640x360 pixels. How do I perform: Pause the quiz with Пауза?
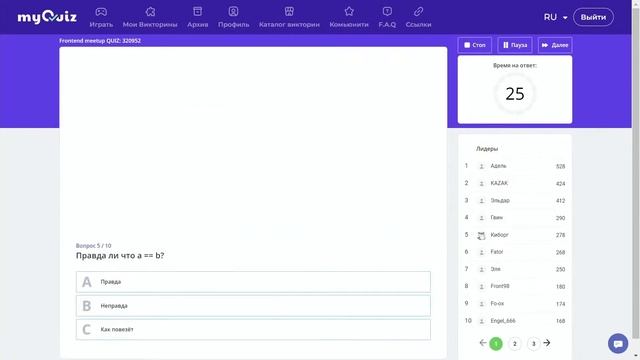(515, 45)
